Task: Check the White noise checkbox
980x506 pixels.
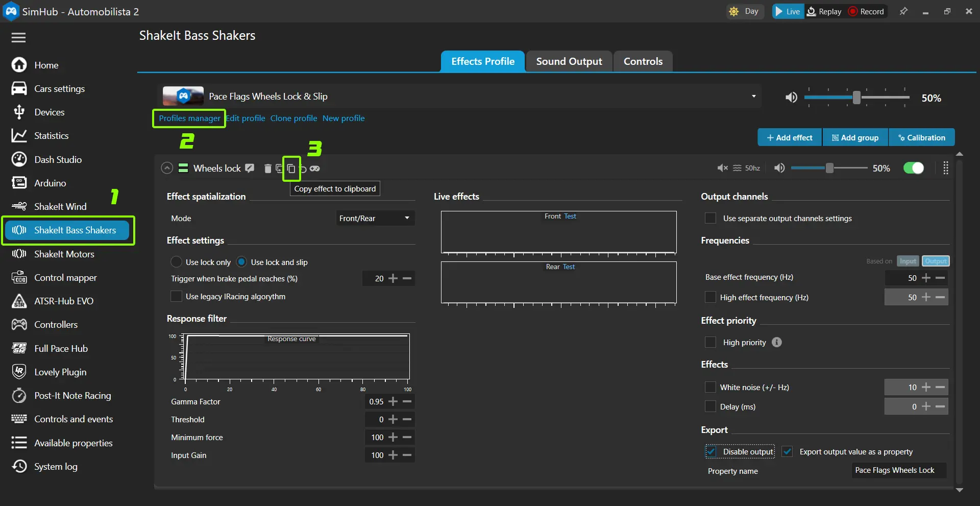Action: click(710, 387)
